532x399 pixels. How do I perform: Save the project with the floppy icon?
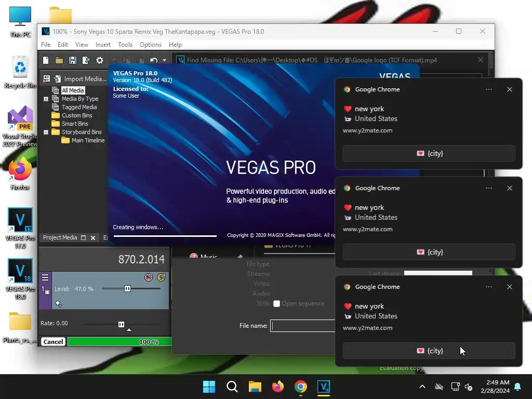point(73,60)
